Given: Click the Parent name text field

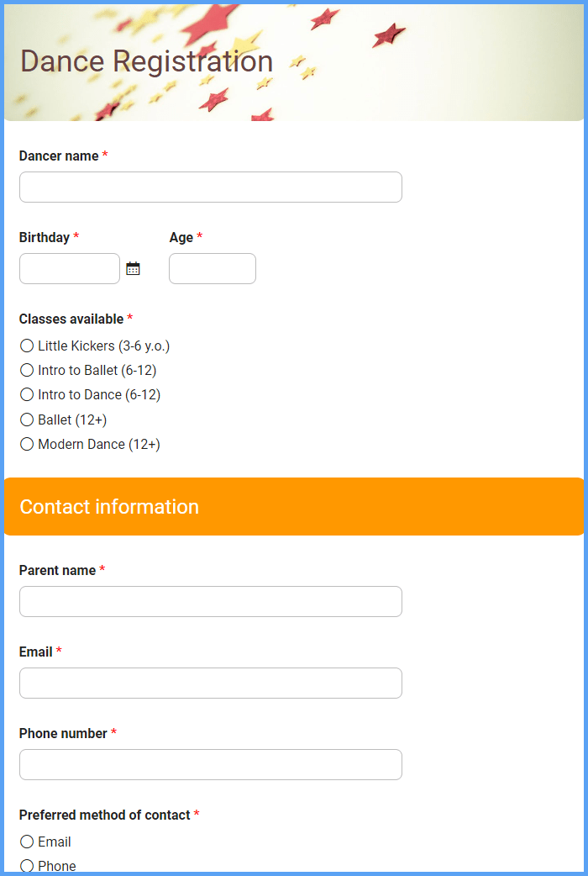Looking at the screenshot, I should 211,602.
